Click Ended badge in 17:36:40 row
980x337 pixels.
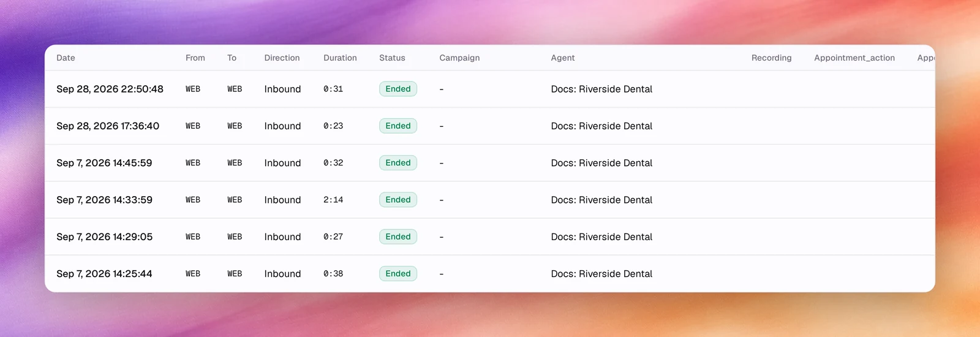pyautogui.click(x=398, y=126)
